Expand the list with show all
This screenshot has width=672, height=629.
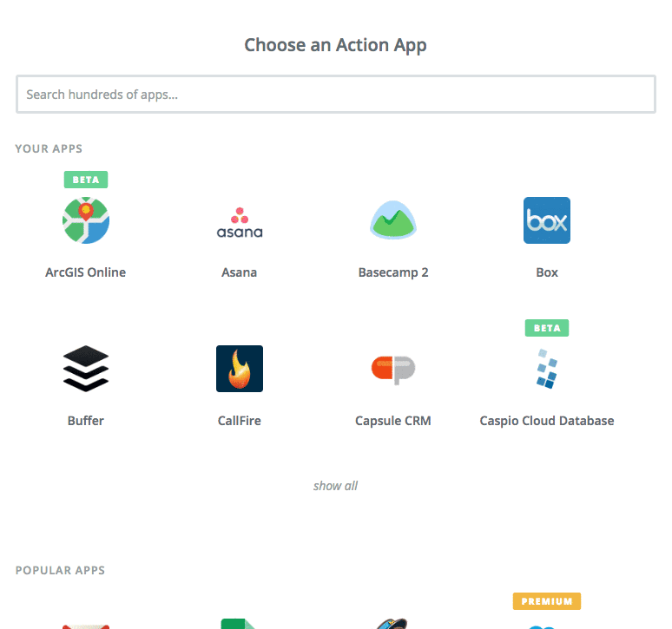(x=336, y=486)
